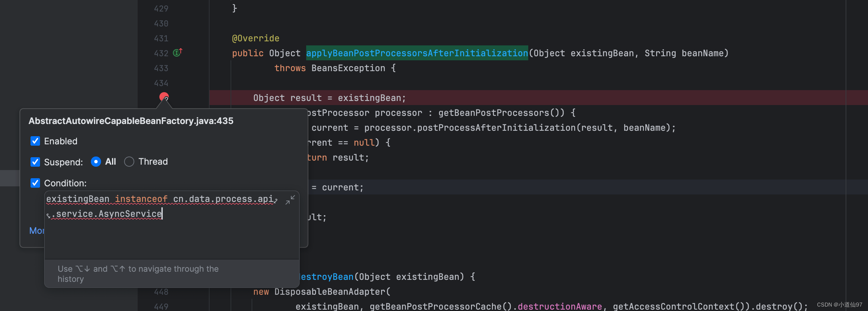The height and width of the screenshot is (311, 868).
Task: Click the implements-method gutter icon on line 432
Action: pos(177,53)
